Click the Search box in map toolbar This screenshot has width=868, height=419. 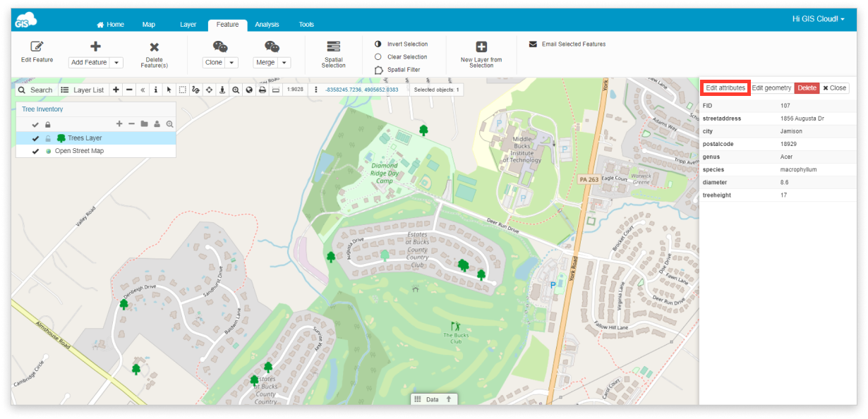[x=35, y=90]
